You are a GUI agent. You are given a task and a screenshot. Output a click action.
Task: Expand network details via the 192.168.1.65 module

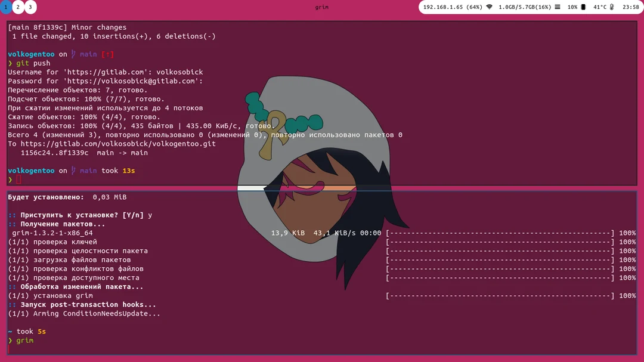coord(442,7)
